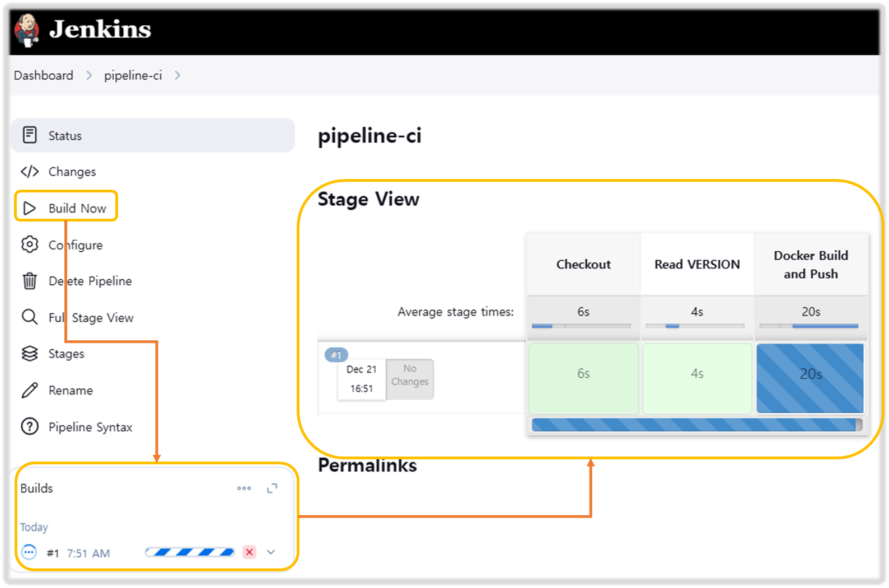Click the Configure gear icon

click(x=30, y=244)
